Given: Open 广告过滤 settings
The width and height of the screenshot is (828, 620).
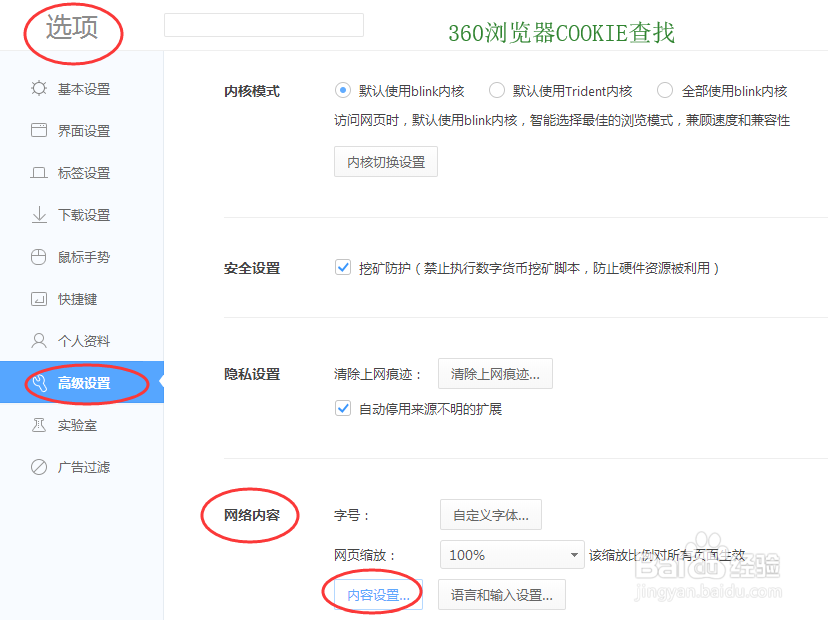Looking at the screenshot, I should point(82,467).
